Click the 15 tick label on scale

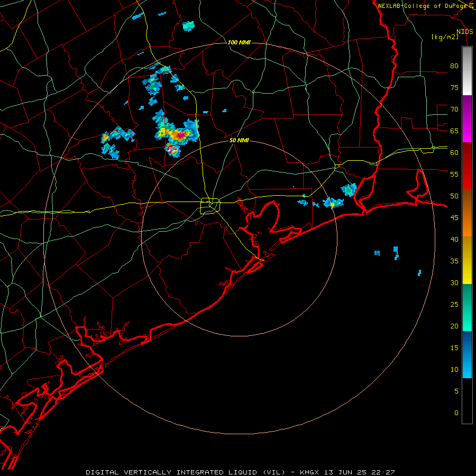point(454,347)
